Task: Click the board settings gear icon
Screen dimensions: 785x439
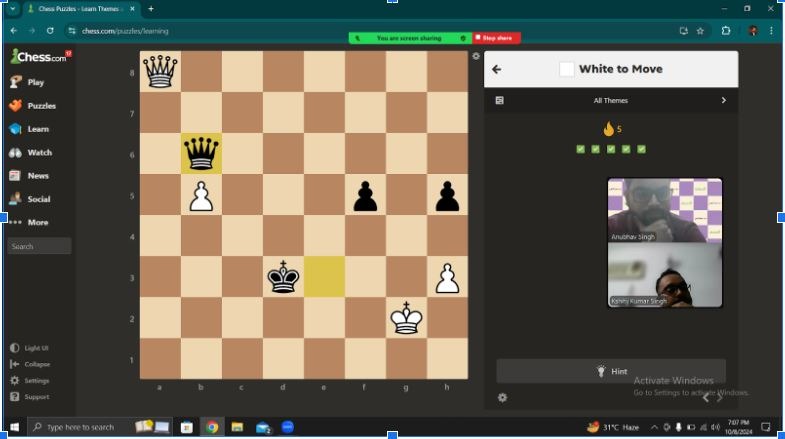Action: [x=476, y=57]
